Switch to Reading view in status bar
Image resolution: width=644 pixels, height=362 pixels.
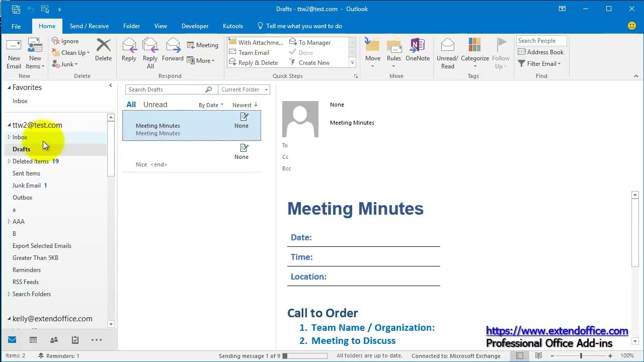tap(539, 355)
